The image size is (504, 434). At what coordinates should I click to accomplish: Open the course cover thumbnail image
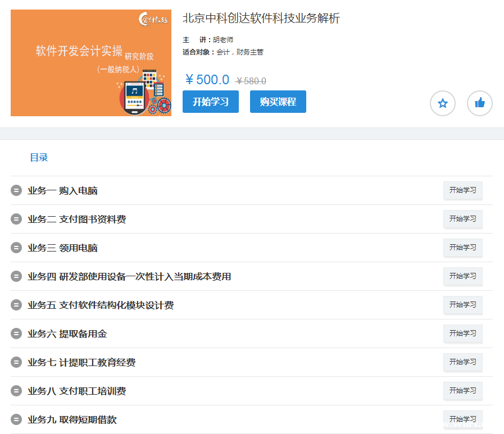pos(91,63)
